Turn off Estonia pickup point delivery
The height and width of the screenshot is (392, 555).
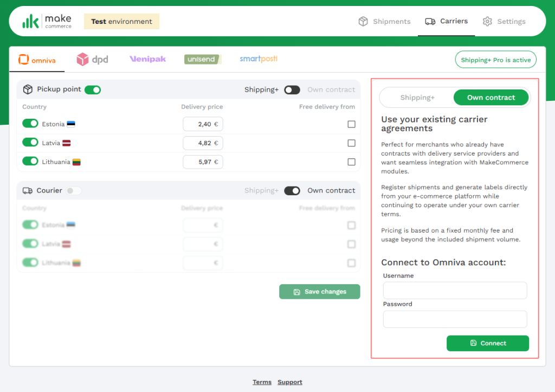pyautogui.click(x=30, y=124)
